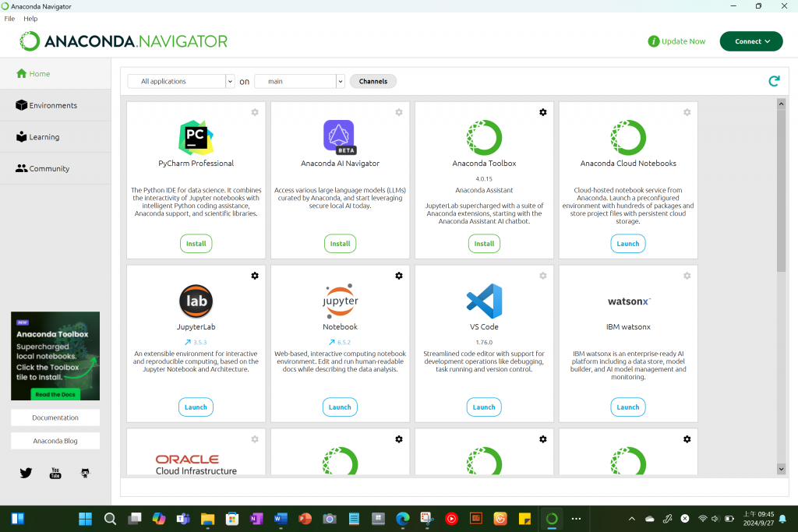Click the Anaconda AI Navigator beta logo
Viewport: 798px width, 532px height.
[x=340, y=137]
